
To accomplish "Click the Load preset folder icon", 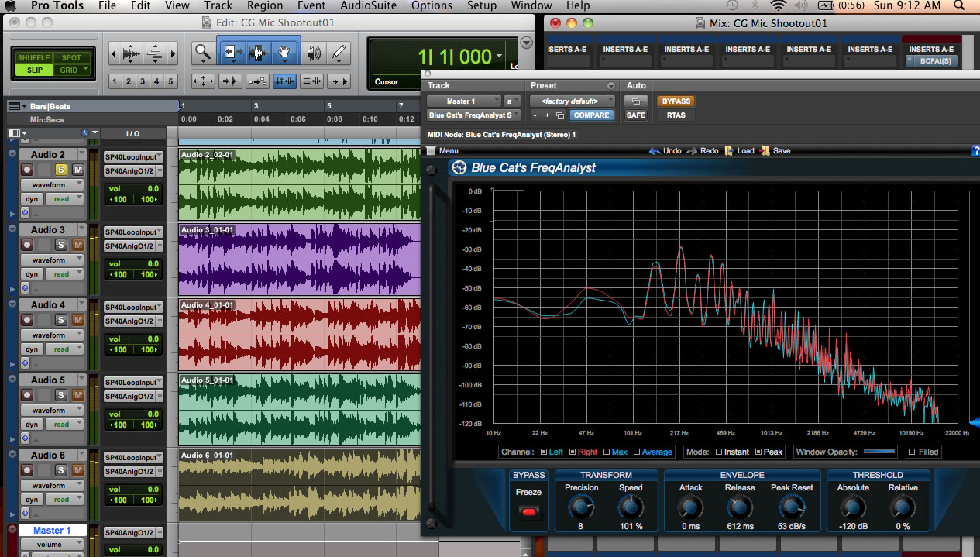I will pos(730,151).
